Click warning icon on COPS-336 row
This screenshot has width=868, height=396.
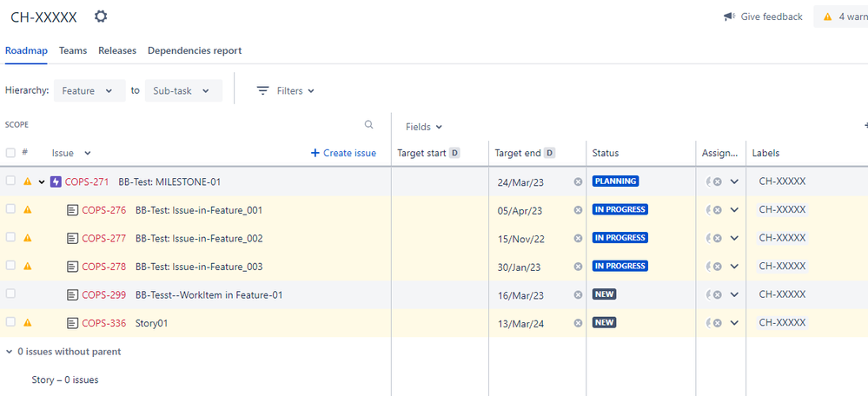click(28, 322)
